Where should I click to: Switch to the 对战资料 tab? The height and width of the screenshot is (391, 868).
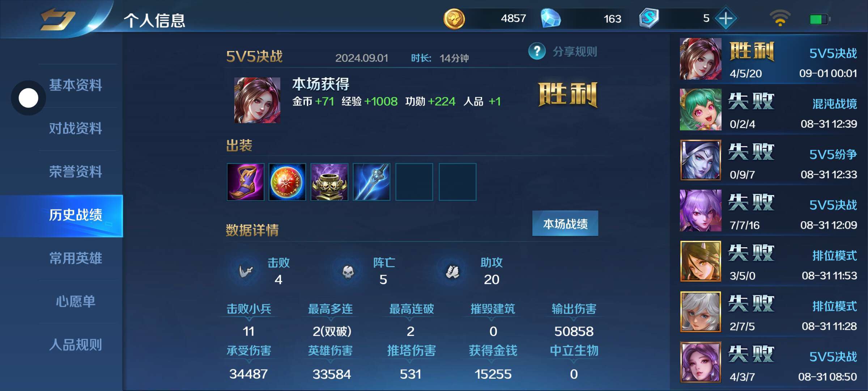[x=76, y=129]
